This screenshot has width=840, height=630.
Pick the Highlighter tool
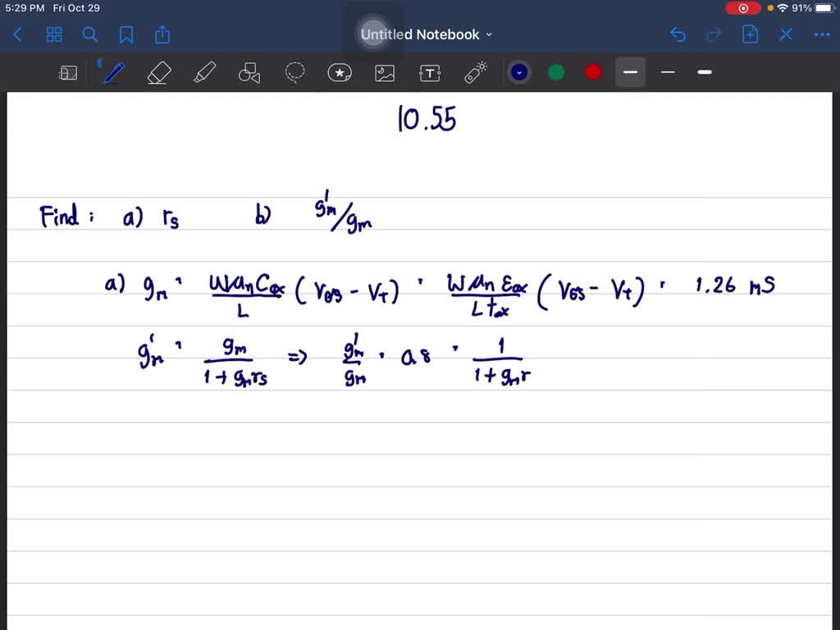pyautogui.click(x=204, y=72)
